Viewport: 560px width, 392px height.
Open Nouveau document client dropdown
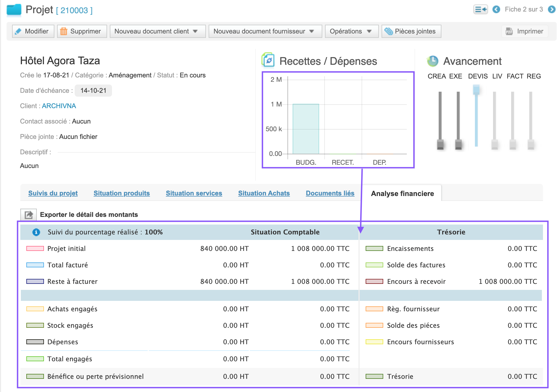tap(158, 31)
